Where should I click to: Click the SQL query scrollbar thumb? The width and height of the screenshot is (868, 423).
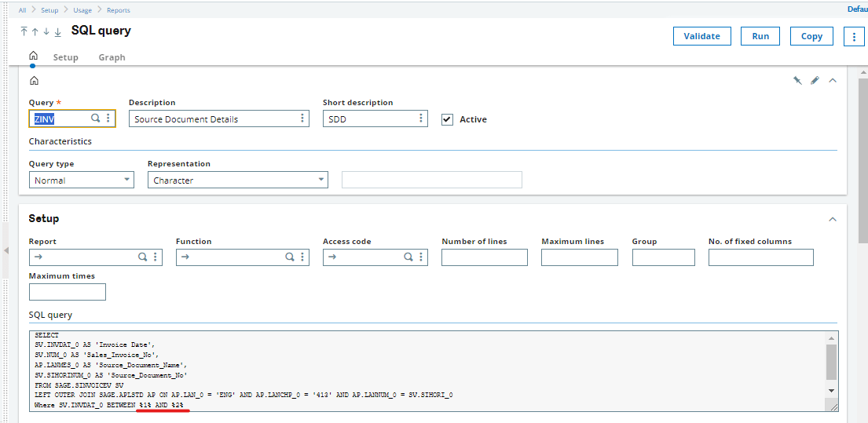coord(831,361)
